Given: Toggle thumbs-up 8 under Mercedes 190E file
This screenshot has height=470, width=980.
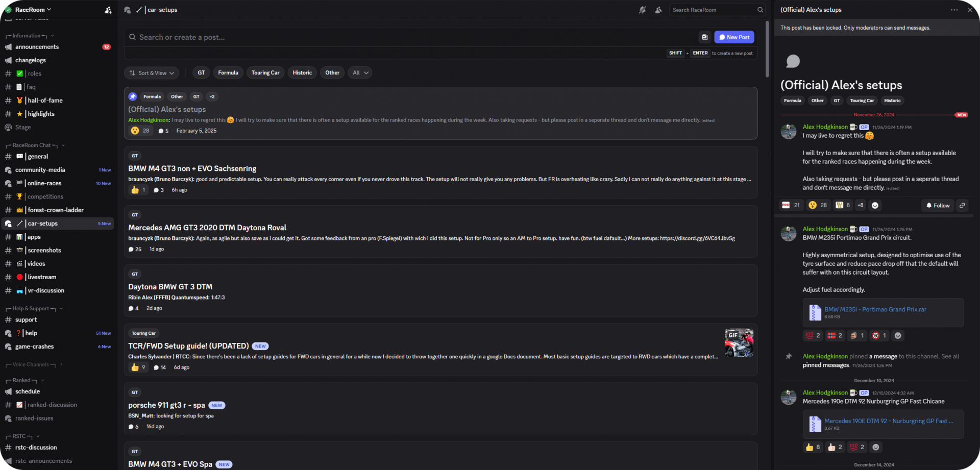Looking at the screenshot, I should 813,447.
